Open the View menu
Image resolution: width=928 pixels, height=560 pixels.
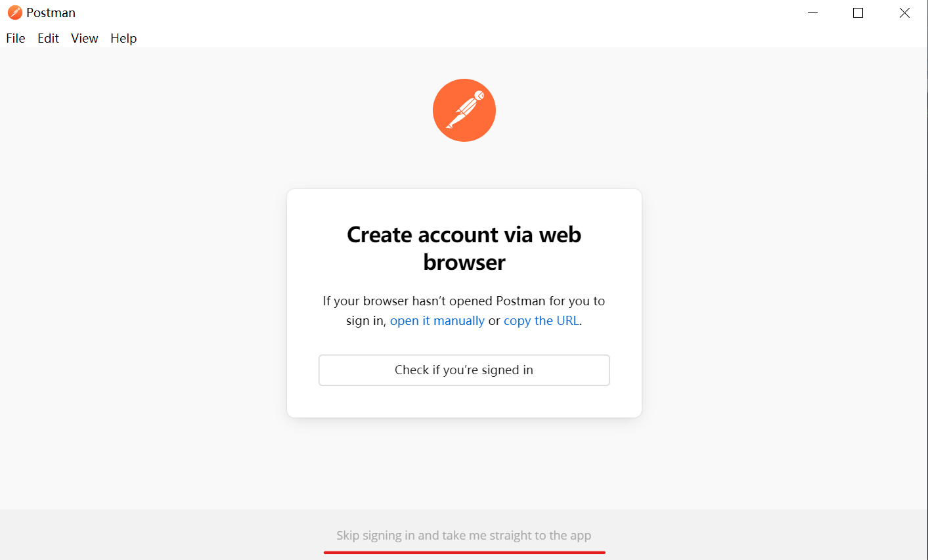pyautogui.click(x=85, y=38)
